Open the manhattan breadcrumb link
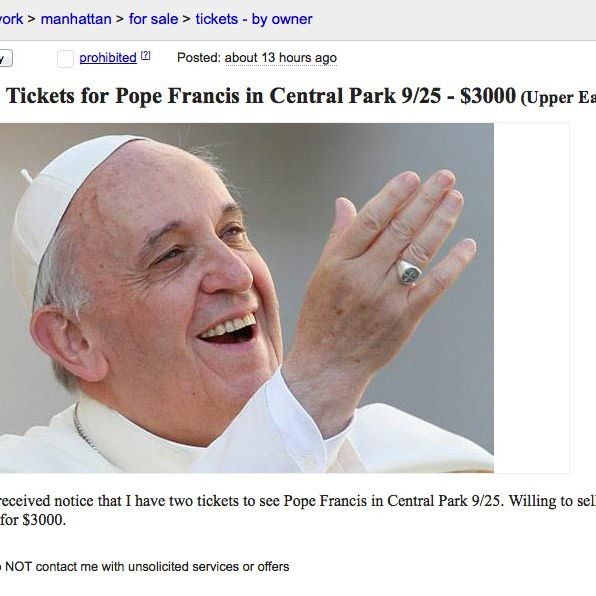596x596 pixels. [76, 19]
